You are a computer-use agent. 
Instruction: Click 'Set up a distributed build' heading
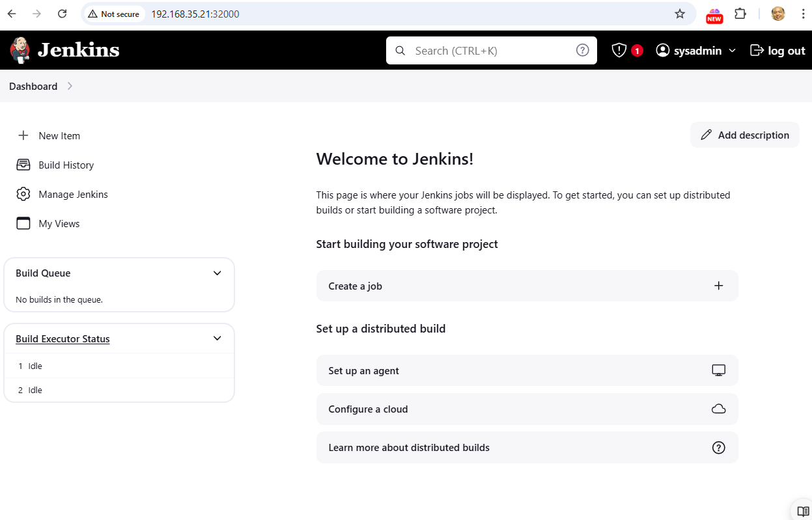tap(381, 329)
